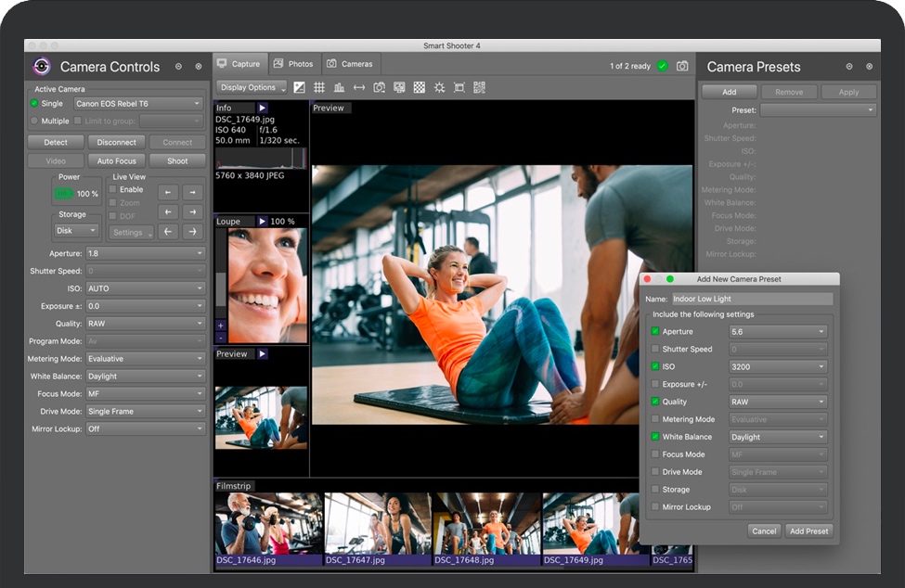Screen dimensions: 905x588
Task: Select DSC_17647.jpg thumbnail in the filmstrip
Action: point(377,525)
